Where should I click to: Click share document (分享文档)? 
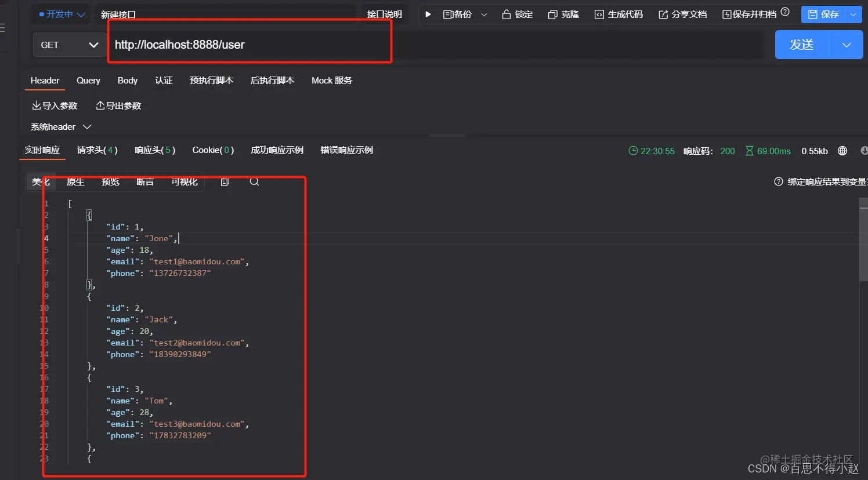point(682,14)
